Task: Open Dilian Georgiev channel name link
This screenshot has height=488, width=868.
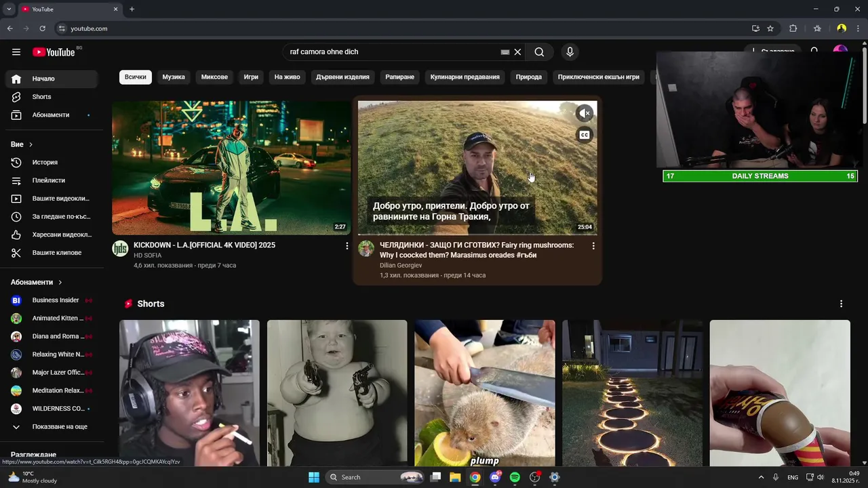Action: coord(401,266)
